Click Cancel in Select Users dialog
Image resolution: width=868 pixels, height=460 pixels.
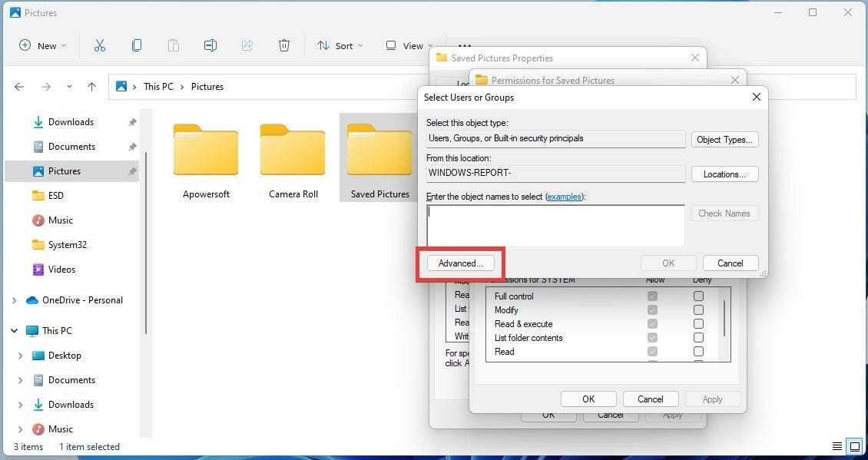click(x=731, y=263)
